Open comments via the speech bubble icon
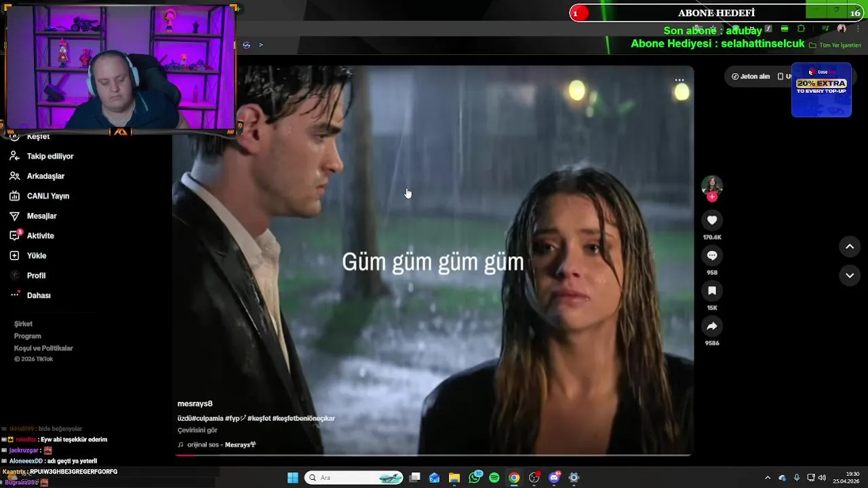 (712, 256)
